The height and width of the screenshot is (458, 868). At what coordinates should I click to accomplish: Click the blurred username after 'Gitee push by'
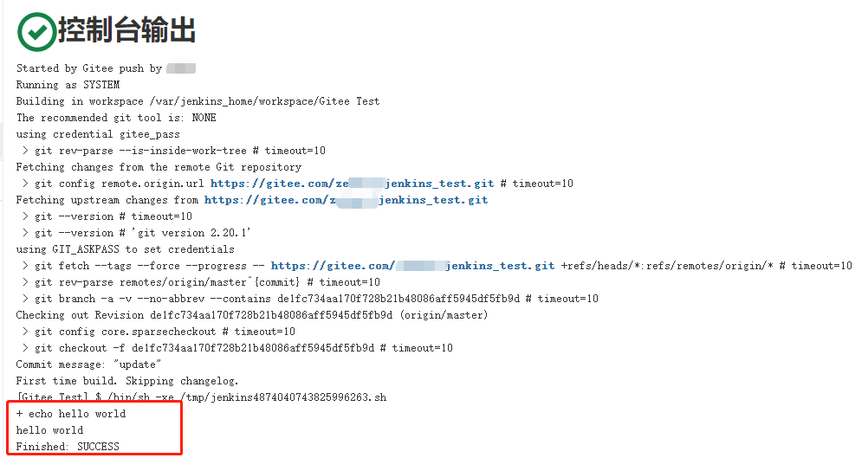coord(181,68)
